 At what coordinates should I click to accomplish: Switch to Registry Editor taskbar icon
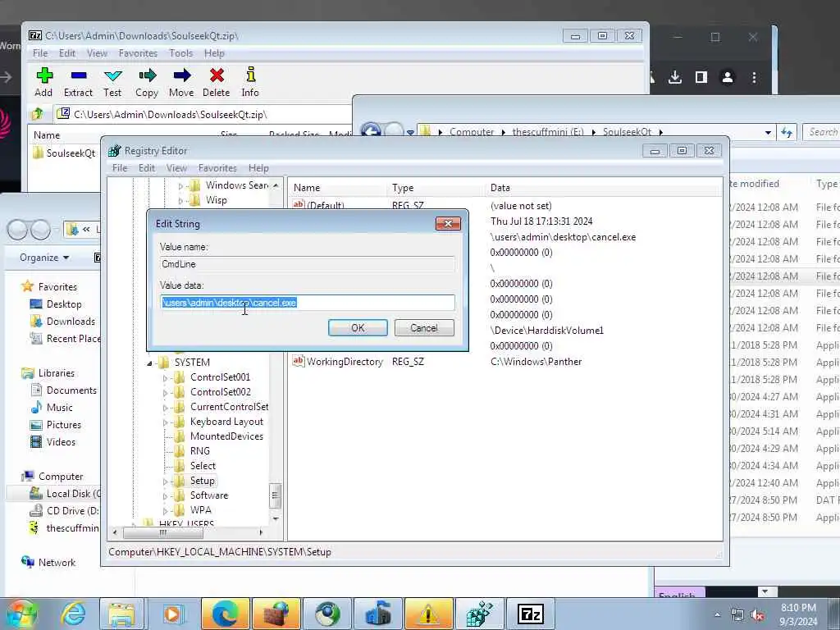click(x=479, y=614)
